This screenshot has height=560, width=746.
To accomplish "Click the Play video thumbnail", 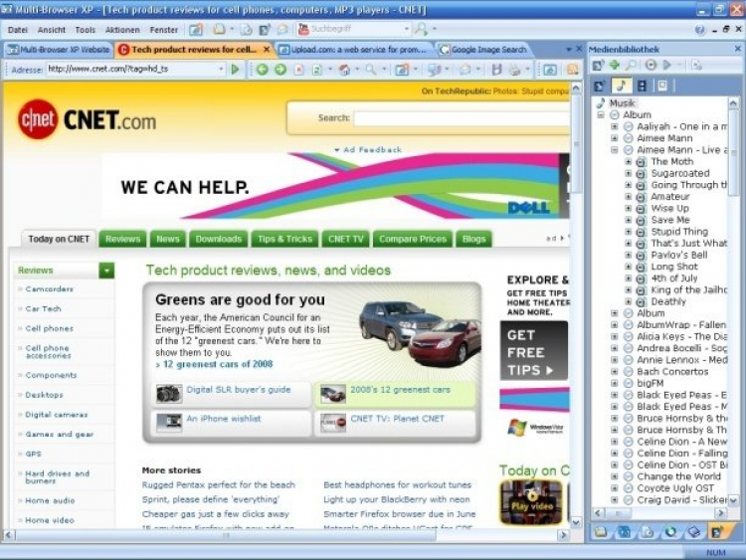I will pos(531,502).
